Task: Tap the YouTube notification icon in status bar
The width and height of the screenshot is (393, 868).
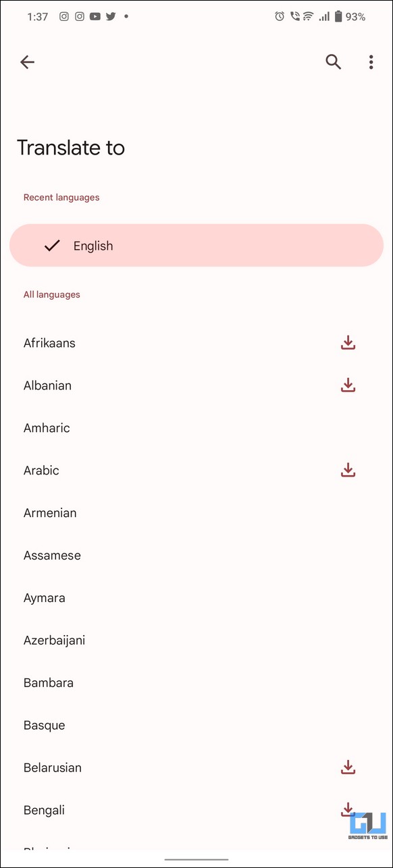Action: [x=95, y=16]
